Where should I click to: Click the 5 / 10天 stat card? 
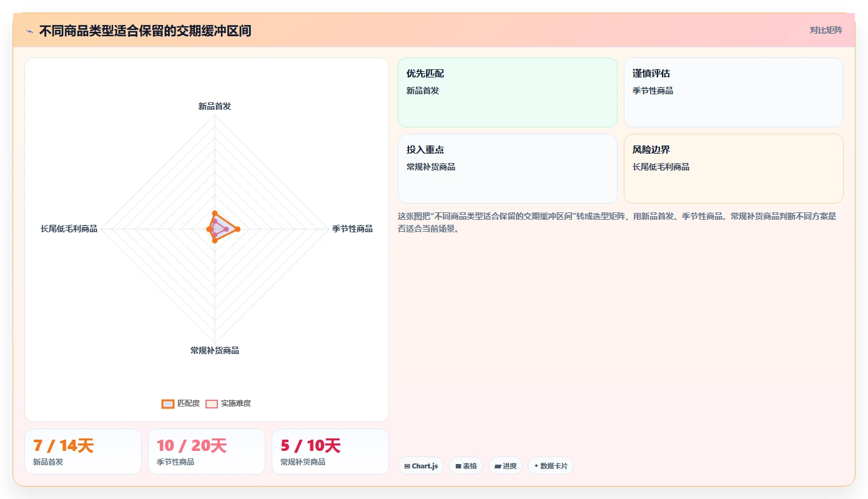tap(330, 452)
